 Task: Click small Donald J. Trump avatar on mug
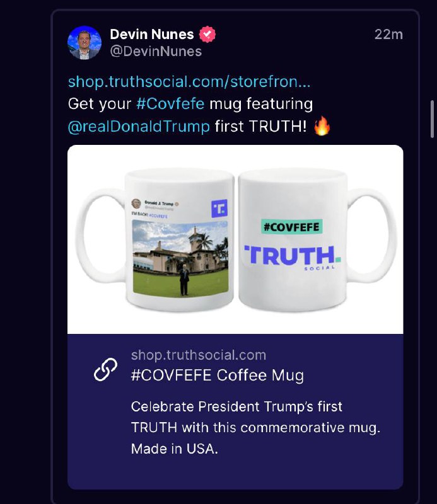point(136,203)
